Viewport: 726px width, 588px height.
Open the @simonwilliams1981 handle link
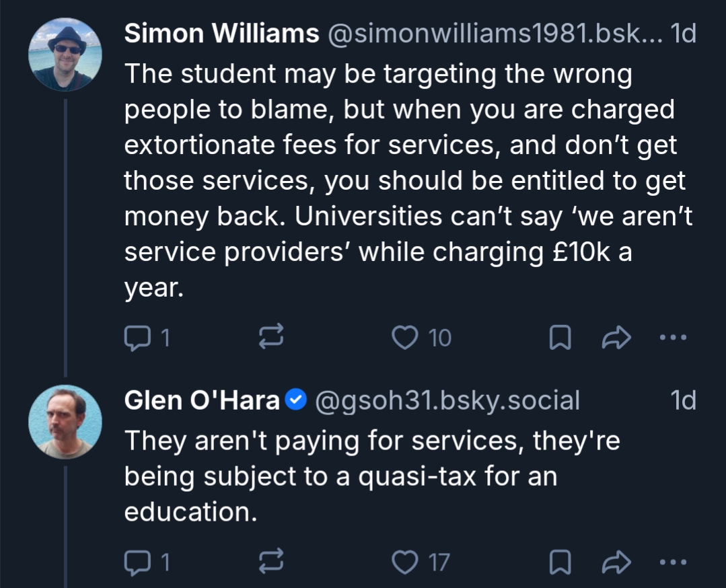pos(495,34)
